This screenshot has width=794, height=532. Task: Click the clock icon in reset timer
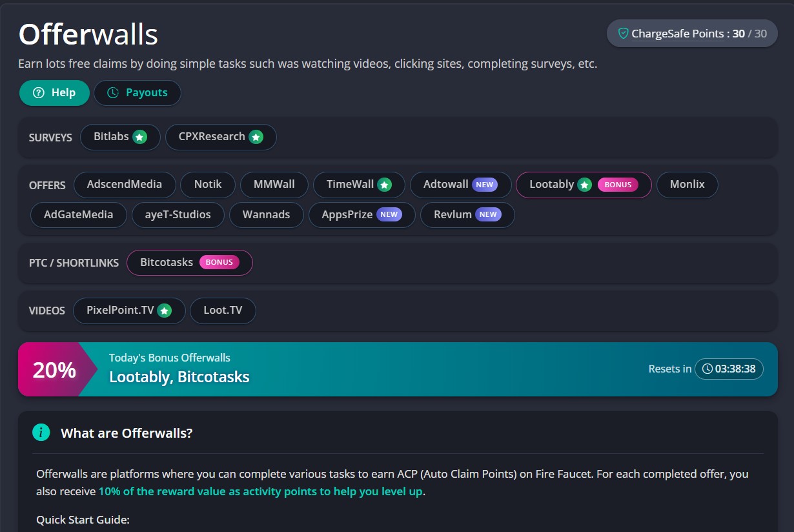707,369
